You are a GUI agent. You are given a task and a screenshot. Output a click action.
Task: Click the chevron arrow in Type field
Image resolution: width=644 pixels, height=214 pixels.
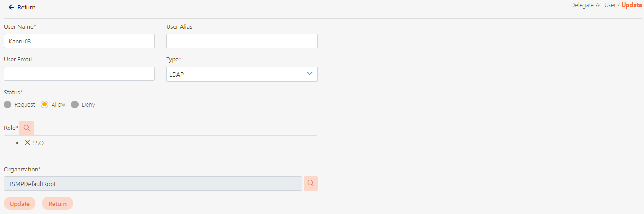310,74
